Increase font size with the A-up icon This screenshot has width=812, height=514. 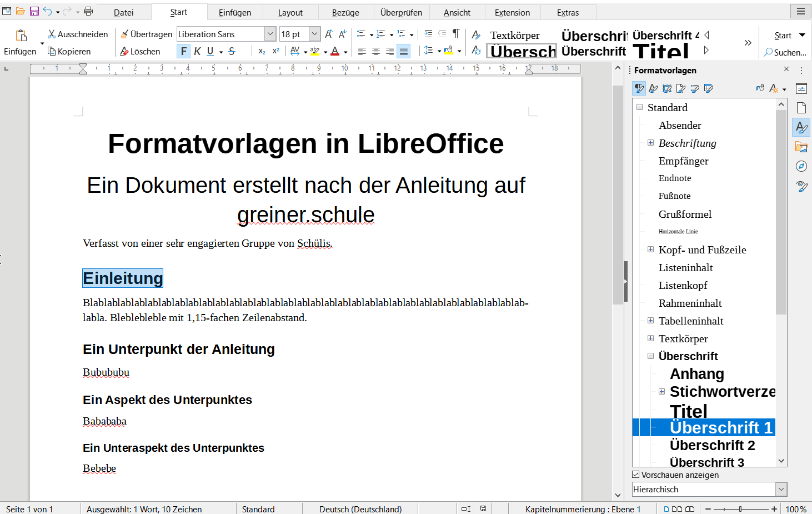329,34
